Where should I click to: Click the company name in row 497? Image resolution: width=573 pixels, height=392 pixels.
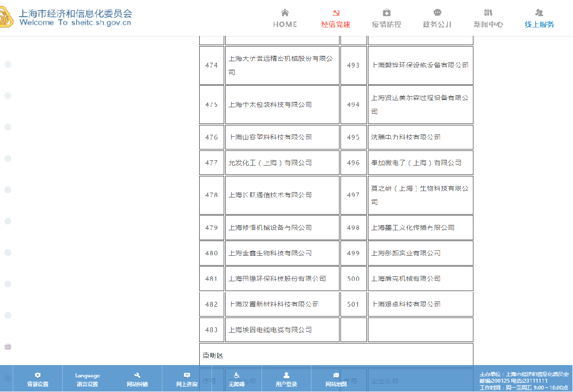pos(420,196)
